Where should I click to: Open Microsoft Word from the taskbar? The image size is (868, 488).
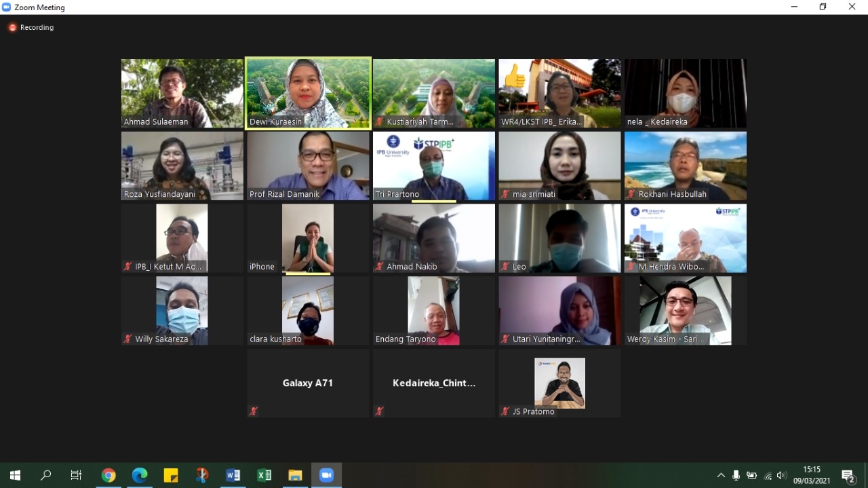(x=233, y=475)
